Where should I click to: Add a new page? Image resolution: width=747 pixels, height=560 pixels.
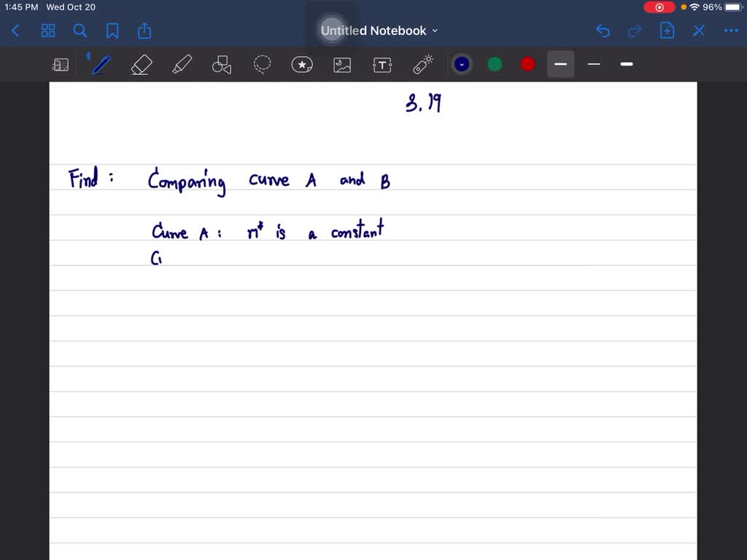(x=667, y=31)
